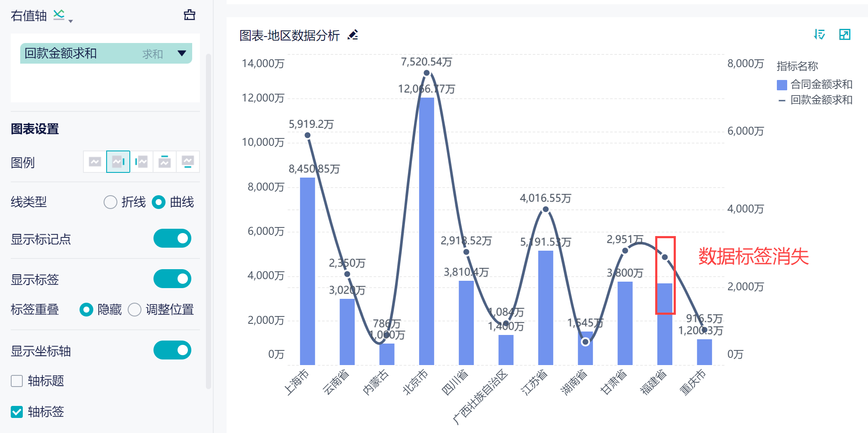Image resolution: width=868 pixels, height=433 pixels.
Task: Click the 图表设置 section heading
Action: pyautogui.click(x=35, y=129)
